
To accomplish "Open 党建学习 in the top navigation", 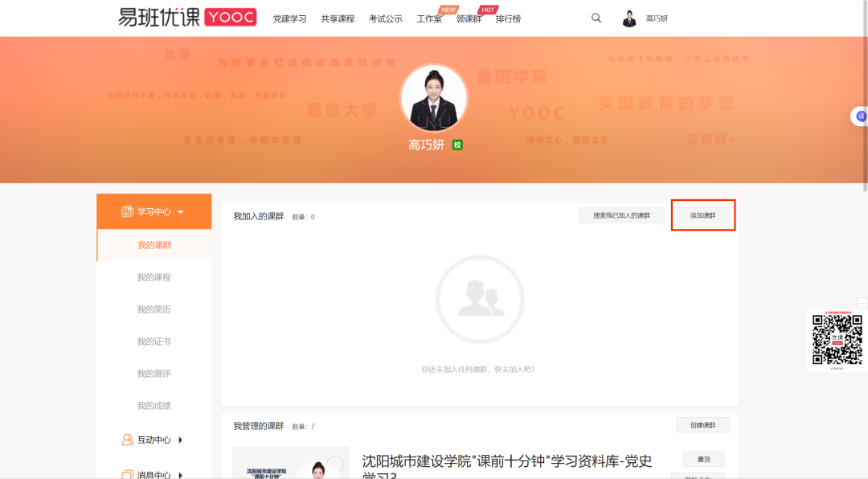I will pyautogui.click(x=289, y=18).
